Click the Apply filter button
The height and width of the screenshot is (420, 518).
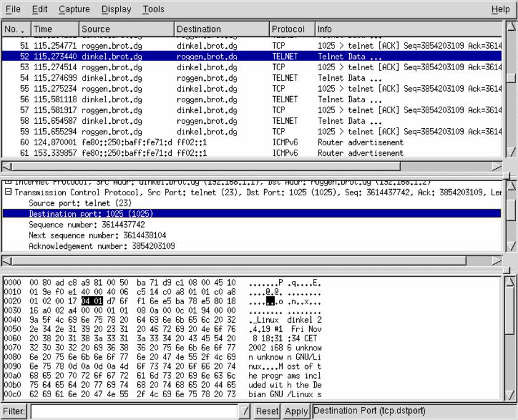point(295,411)
